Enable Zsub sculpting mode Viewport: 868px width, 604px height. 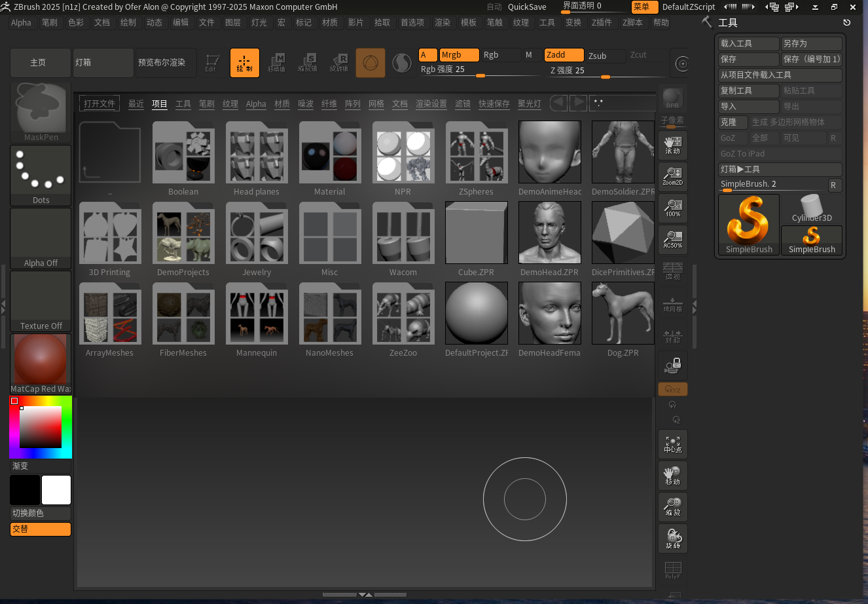(x=605, y=56)
